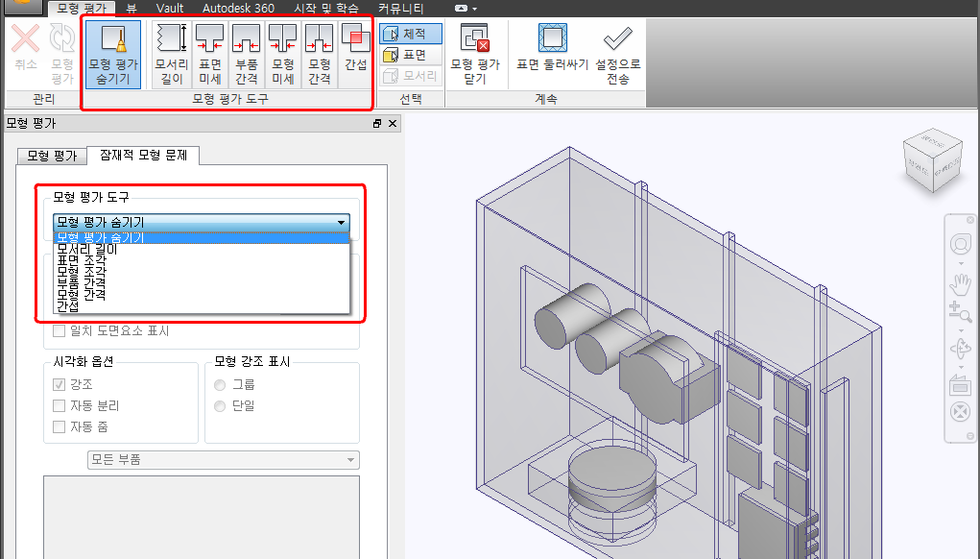Viewport: 980px width, 559px height.
Task: Open the application menu button
Action: coord(22,5)
